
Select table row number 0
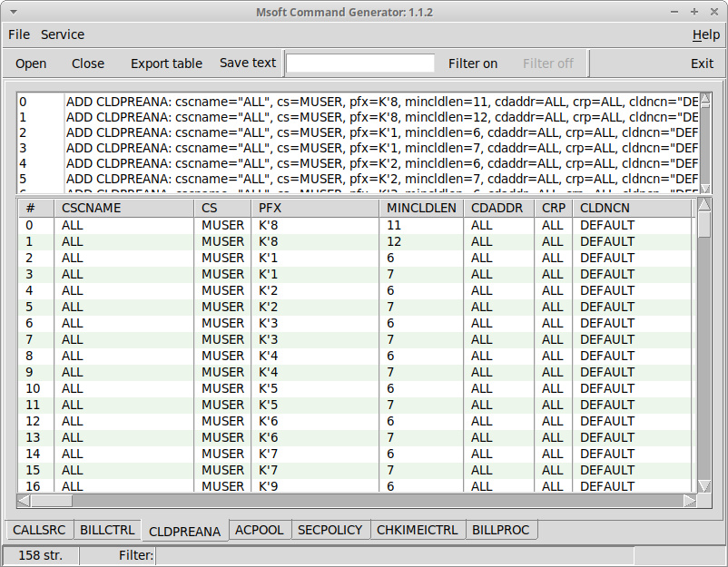[x=357, y=226]
